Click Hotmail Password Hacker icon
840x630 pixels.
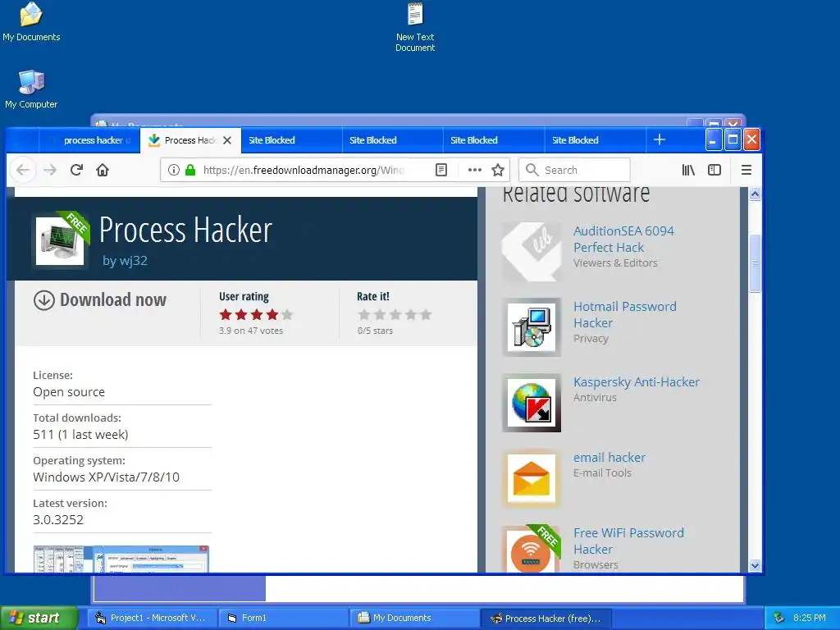[532, 327]
